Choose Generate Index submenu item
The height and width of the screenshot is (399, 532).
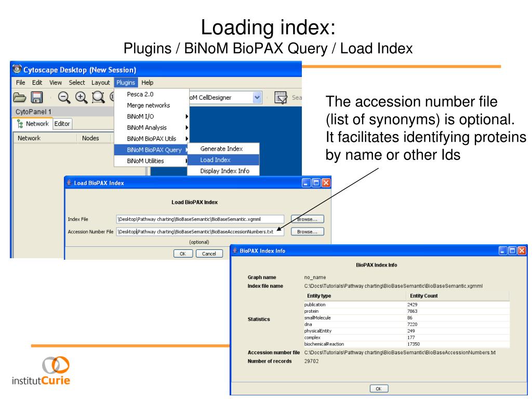click(223, 149)
